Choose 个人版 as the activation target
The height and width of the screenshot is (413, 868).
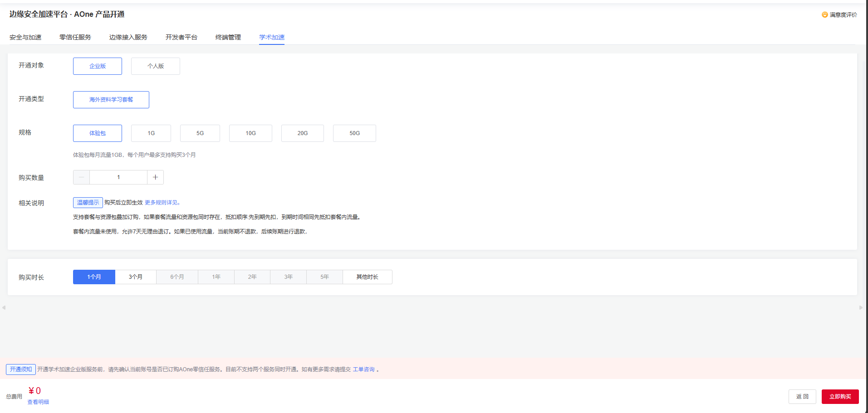156,66
